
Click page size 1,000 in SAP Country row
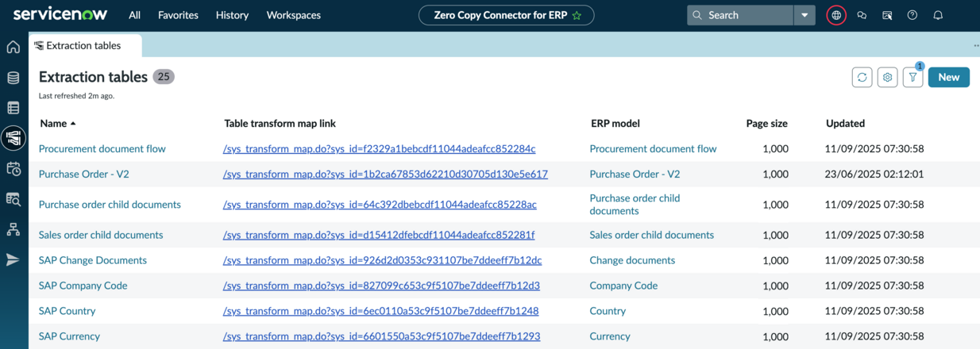775,311
